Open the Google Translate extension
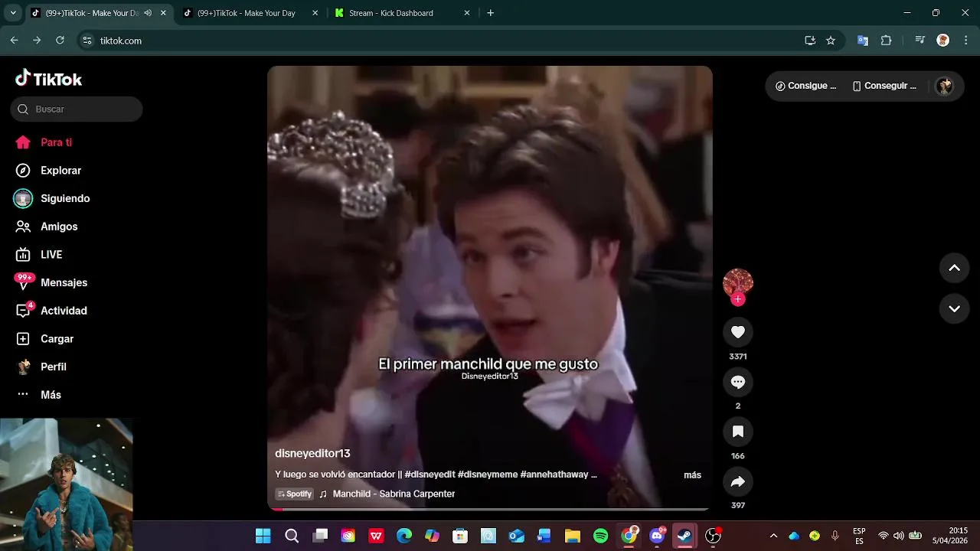 pyautogui.click(x=863, y=41)
